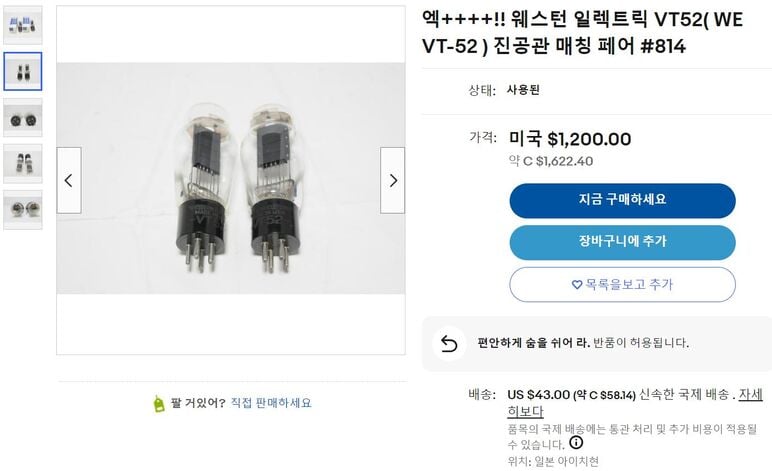Viewport: 772px width, 471px height.
Task: Advance to the next product image
Action: coord(393,180)
